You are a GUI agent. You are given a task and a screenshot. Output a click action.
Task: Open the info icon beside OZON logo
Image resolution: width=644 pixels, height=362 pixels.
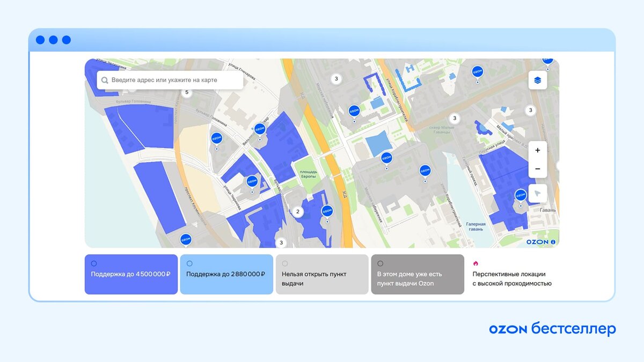coord(553,242)
